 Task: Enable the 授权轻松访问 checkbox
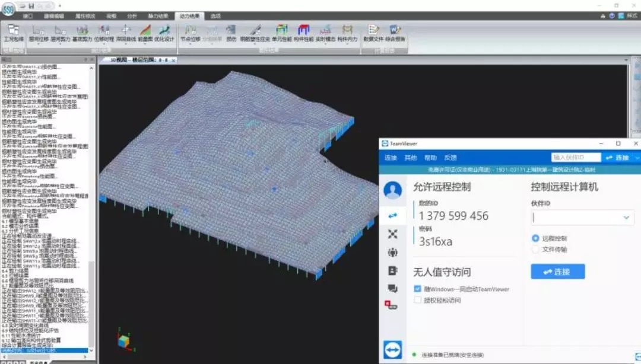(418, 301)
